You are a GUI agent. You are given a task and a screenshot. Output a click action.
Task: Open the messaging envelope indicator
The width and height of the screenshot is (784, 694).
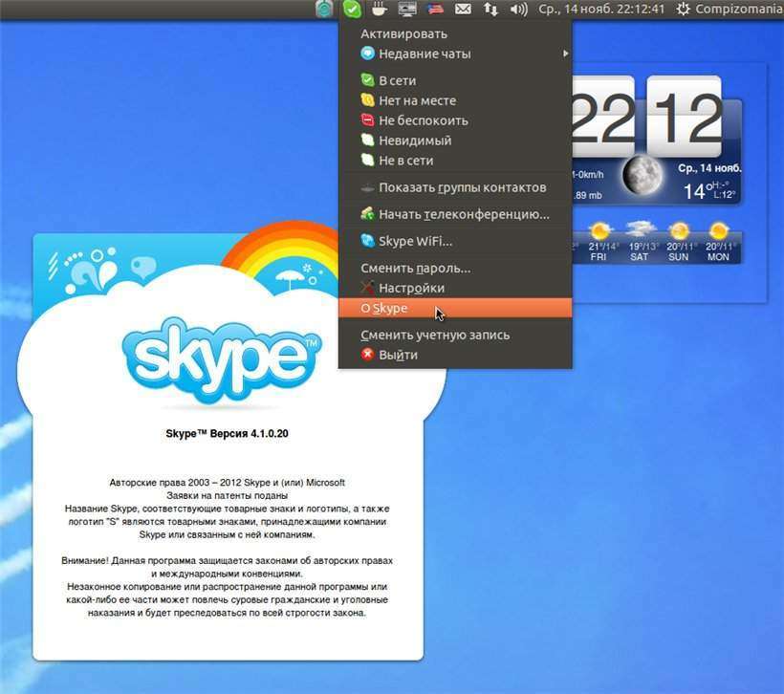463,9
